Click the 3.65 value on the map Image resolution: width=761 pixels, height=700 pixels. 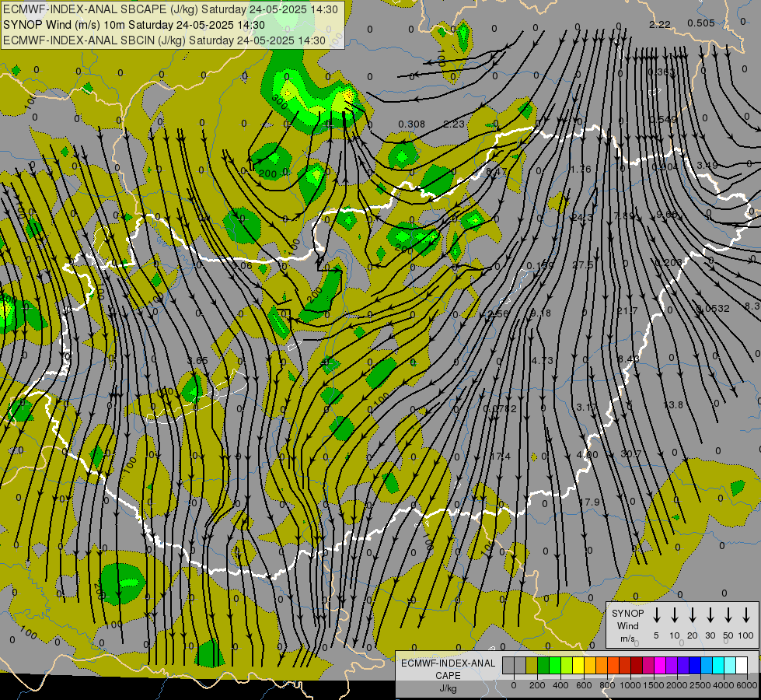coord(197,360)
